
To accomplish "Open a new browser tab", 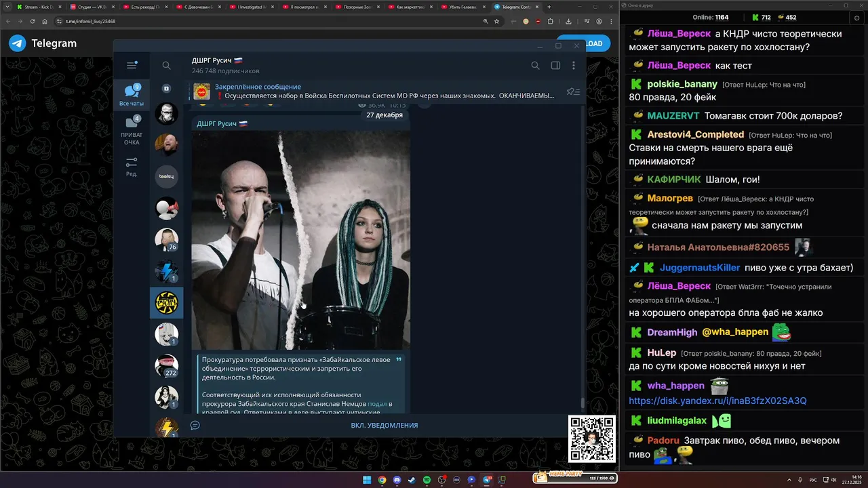I will tap(549, 7).
